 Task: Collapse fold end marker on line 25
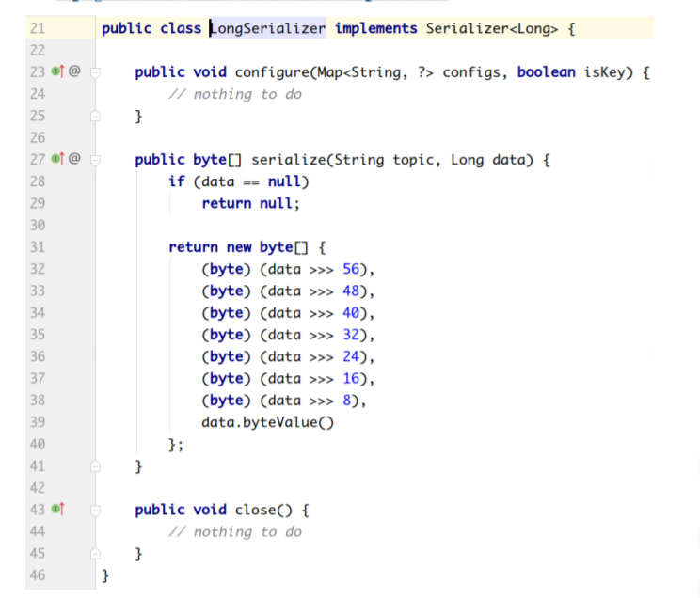tap(95, 116)
